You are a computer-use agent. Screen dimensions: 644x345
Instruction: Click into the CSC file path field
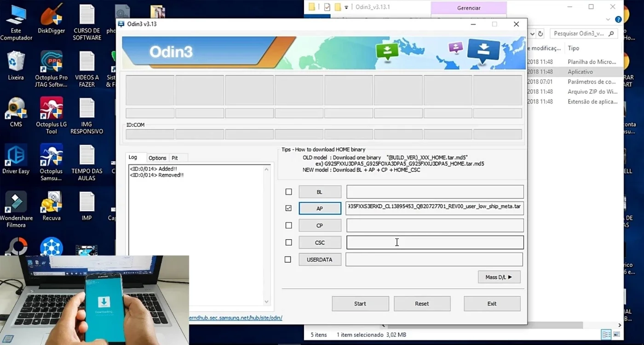pos(435,242)
